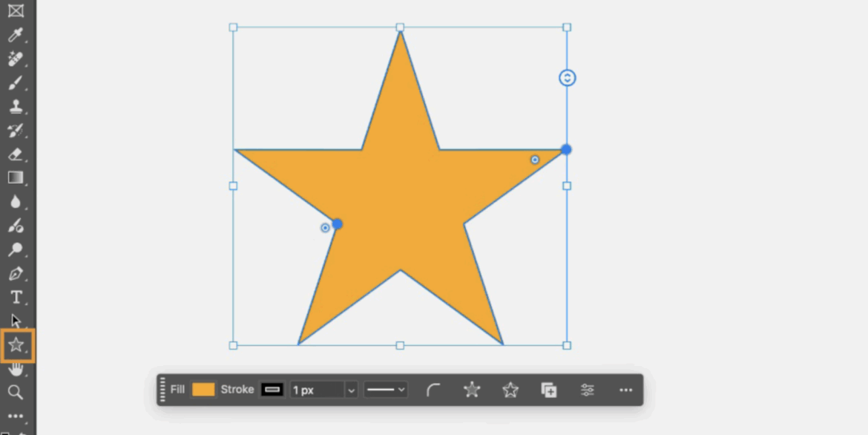This screenshot has height=435, width=868.
Task: Open the stroke line style dropdown
Action: click(385, 390)
